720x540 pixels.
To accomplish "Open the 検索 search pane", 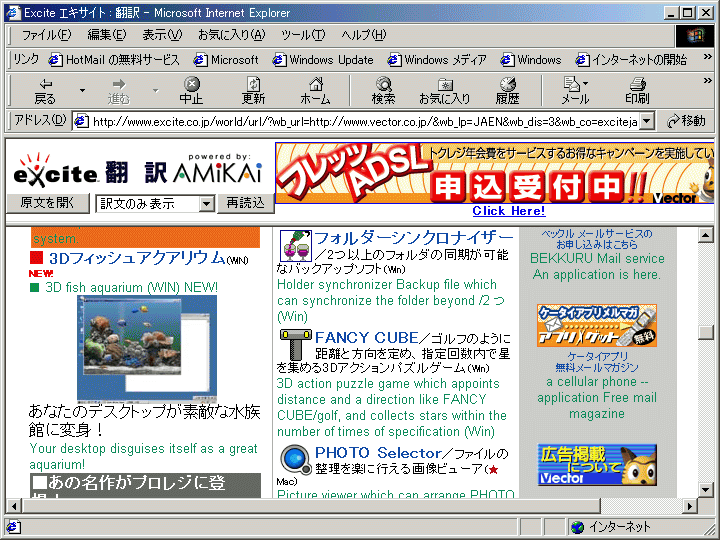I will click(383, 91).
